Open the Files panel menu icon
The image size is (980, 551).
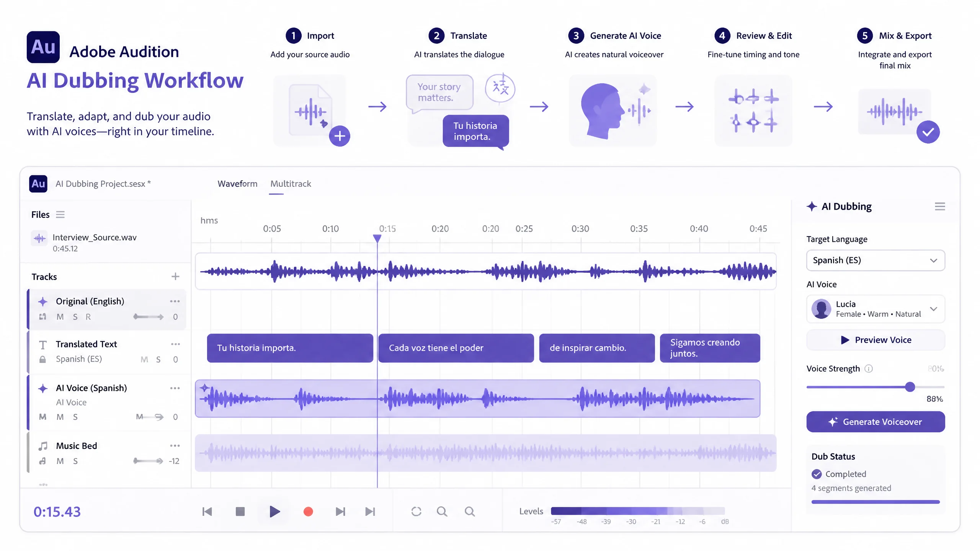[60, 214]
